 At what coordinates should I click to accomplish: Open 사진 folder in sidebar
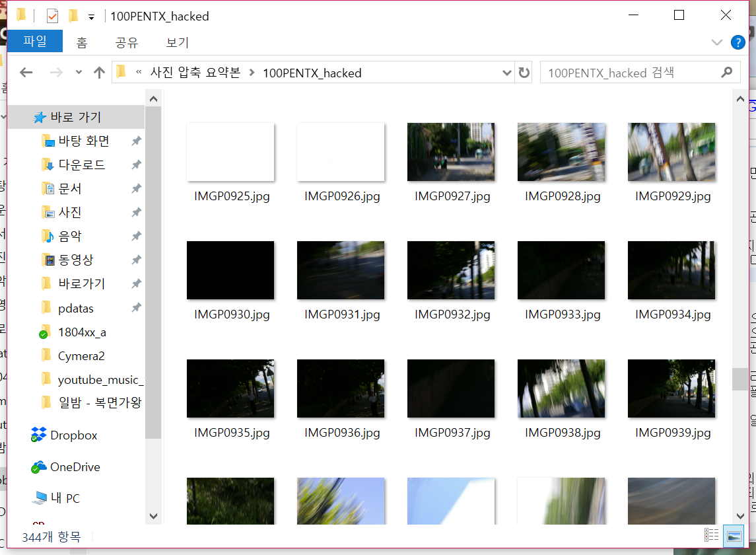click(x=70, y=212)
